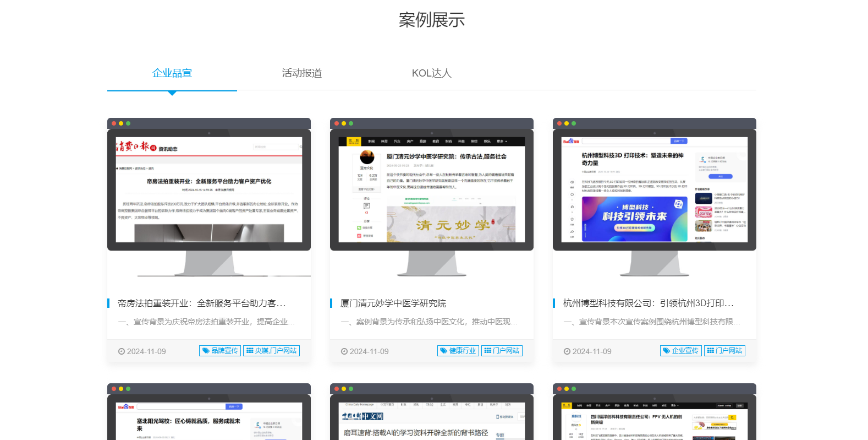Click the date 2024-11-09 on the 杭州博型科技 card

(x=592, y=351)
